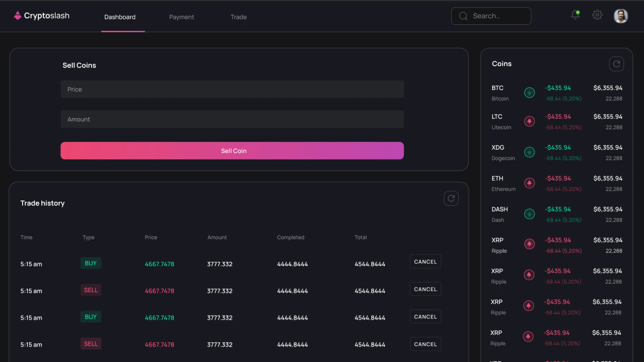The height and width of the screenshot is (362, 644).
Task: Open the user profile avatar
Action: pyautogui.click(x=621, y=16)
